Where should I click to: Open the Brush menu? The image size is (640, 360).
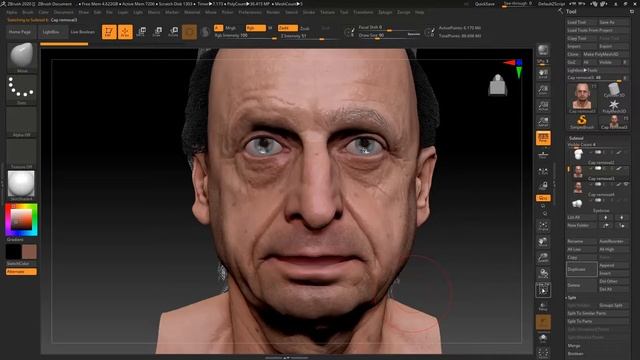28,12
